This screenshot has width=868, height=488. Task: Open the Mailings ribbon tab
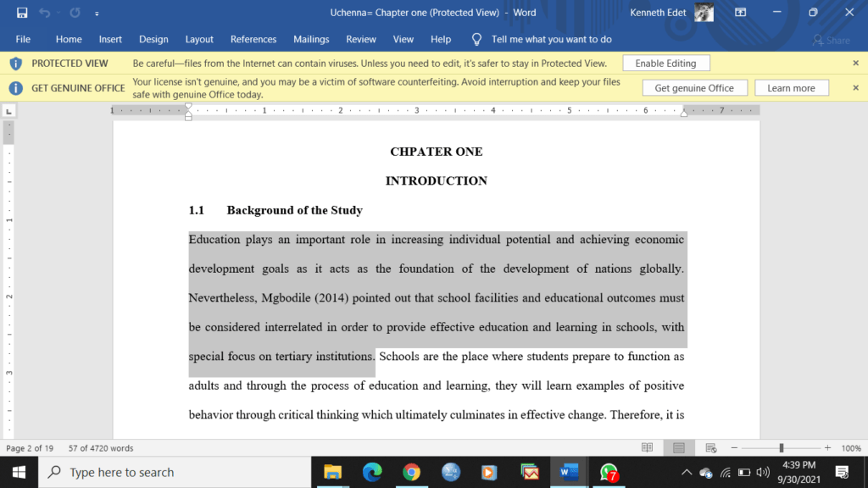tap(311, 39)
